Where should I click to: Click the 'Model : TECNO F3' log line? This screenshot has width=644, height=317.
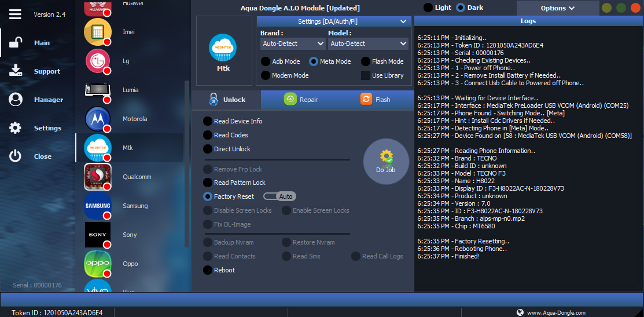(456, 173)
